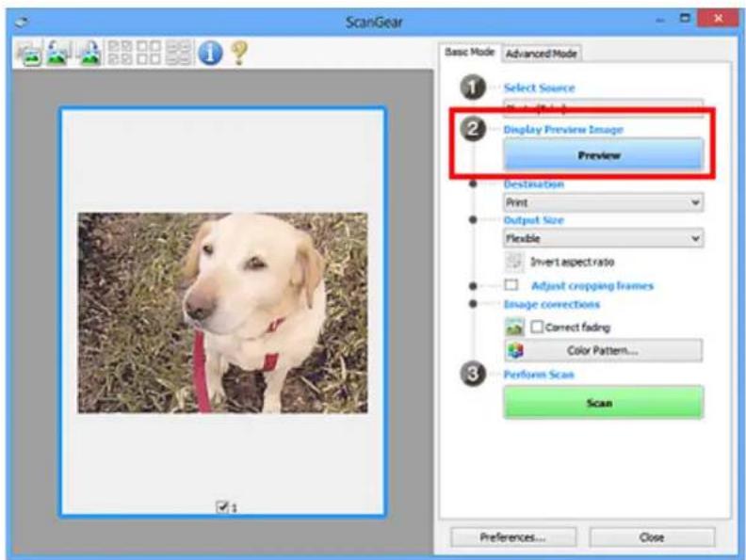Click the rotate right toolbar icon
Viewport: 746px width, 560px height.
89,54
